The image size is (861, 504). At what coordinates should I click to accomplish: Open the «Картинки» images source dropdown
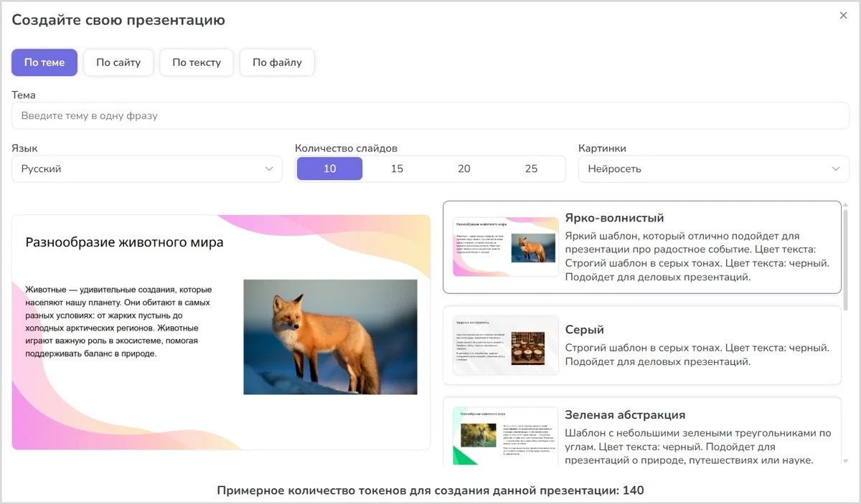tap(714, 169)
